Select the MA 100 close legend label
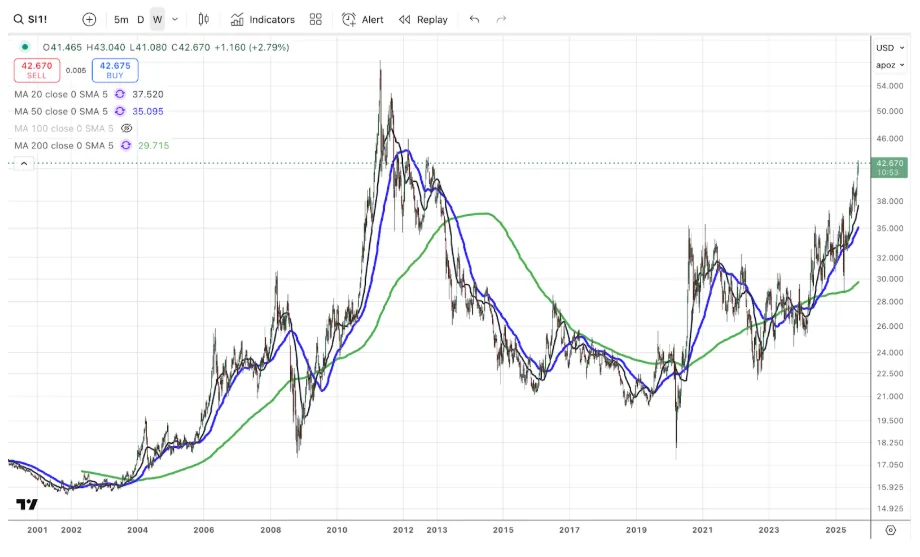Viewport: 920px width, 557px height. [x=64, y=129]
